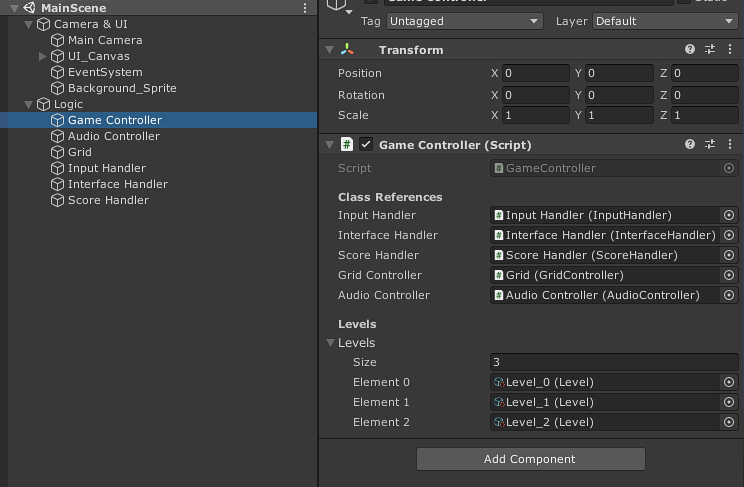
Task: Click the Position Y field
Action: point(619,73)
